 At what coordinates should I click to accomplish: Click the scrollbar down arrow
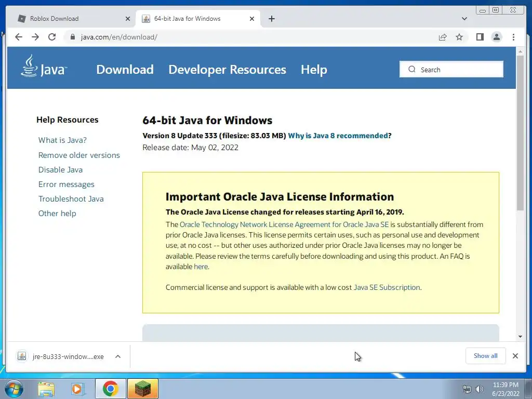(520, 337)
